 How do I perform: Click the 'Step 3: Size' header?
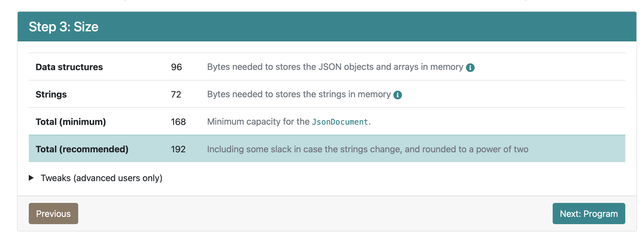[x=63, y=27]
